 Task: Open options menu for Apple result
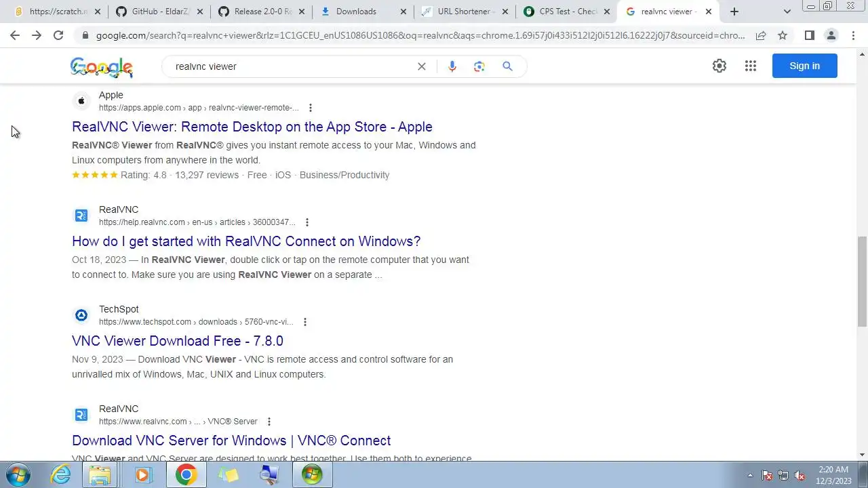coord(311,108)
